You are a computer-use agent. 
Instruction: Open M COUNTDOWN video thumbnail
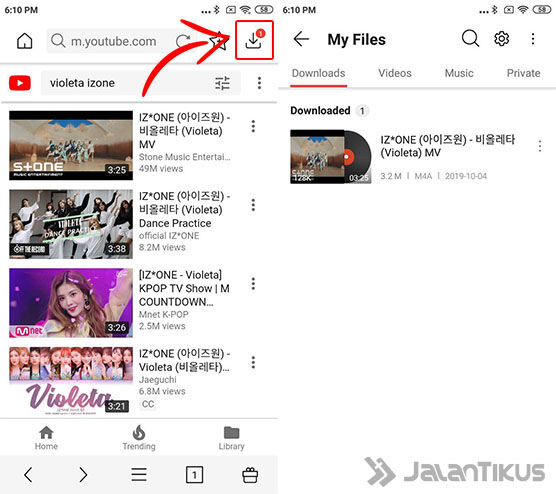coord(71,303)
